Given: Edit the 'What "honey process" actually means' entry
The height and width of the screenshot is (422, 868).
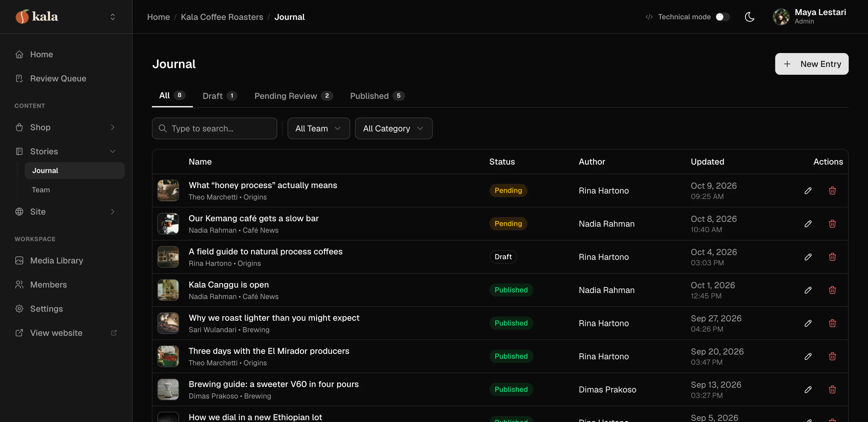Looking at the screenshot, I should (808, 191).
